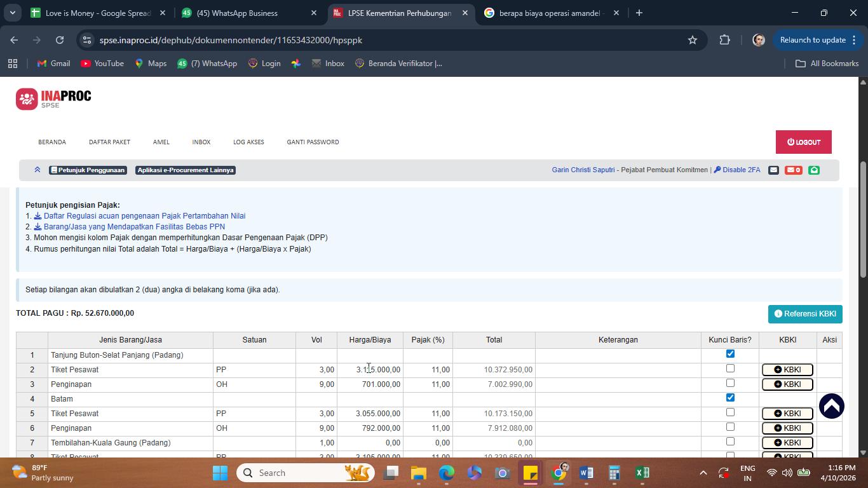
Task: Click the address bar URL
Action: coord(231,40)
